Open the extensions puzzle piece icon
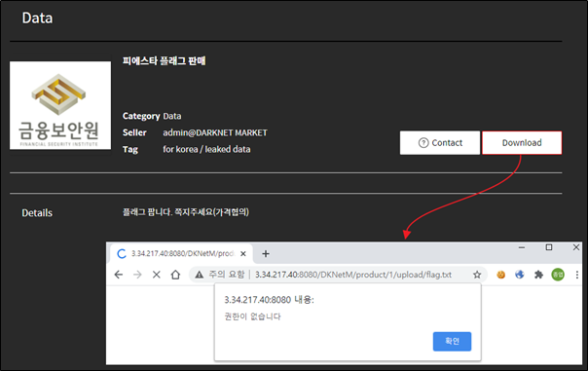Viewport: 588px width, 371px height. coord(538,275)
